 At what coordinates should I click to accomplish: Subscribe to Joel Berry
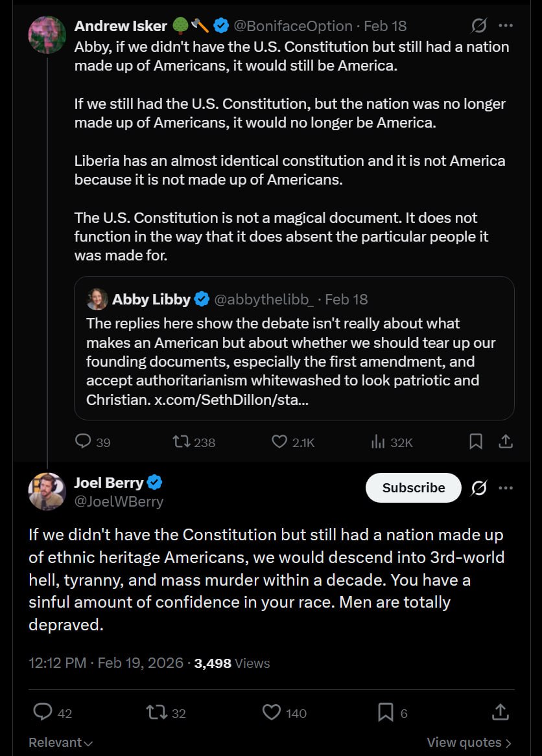tap(414, 488)
